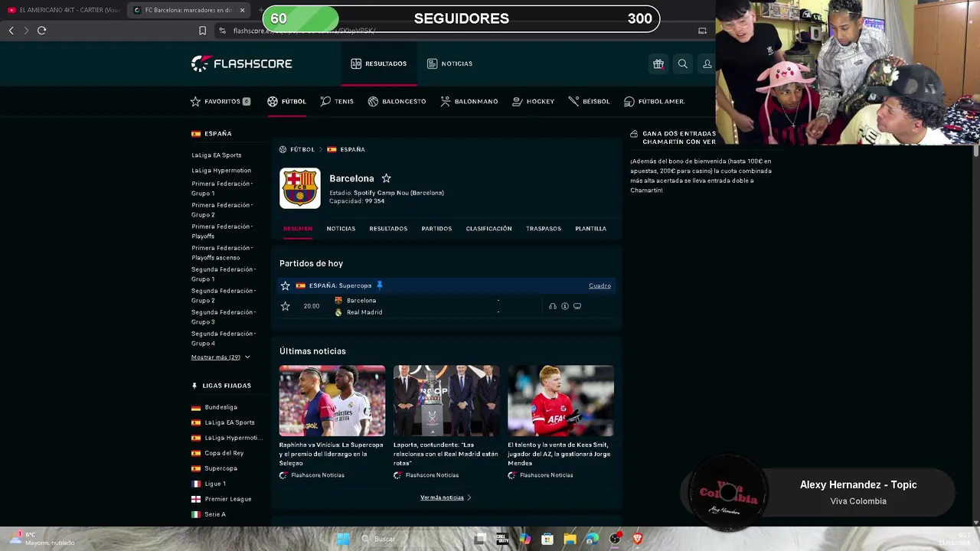Expand Mostrar más (29) leagues list
Image resolution: width=980 pixels, height=551 pixels.
coord(220,357)
